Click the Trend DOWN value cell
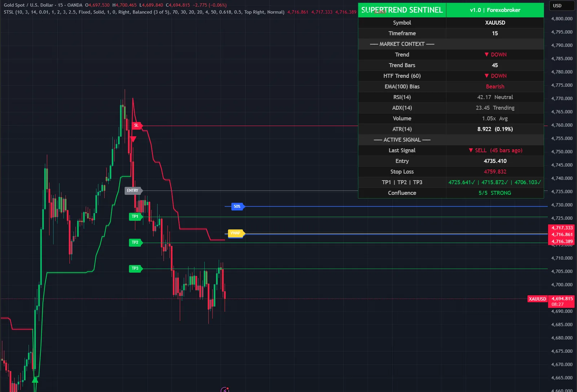The width and height of the screenshot is (577, 392). pos(495,54)
